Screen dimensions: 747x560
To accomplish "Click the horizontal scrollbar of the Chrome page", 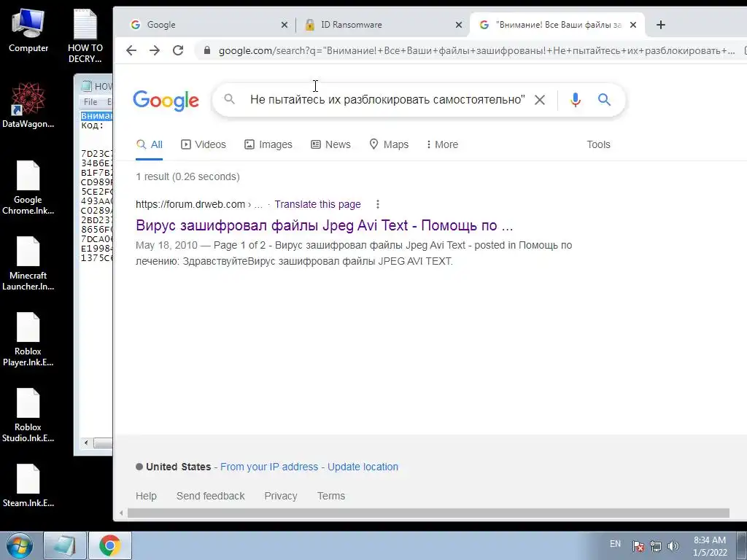I will [428, 513].
